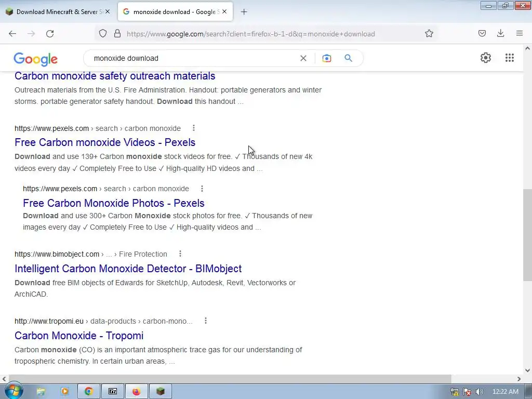This screenshot has height=399, width=532.
Task: Click the https://www.bimobject.com breadcrumb URL
Action: (57, 254)
